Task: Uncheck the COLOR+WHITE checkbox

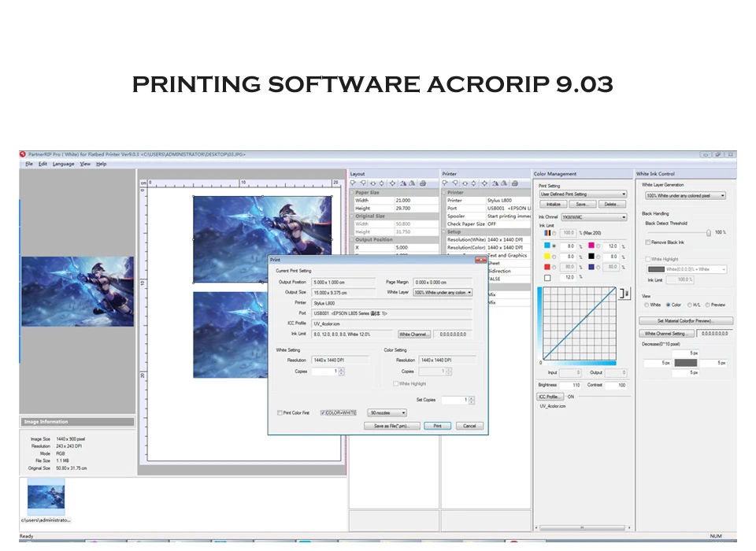Action: [x=323, y=413]
